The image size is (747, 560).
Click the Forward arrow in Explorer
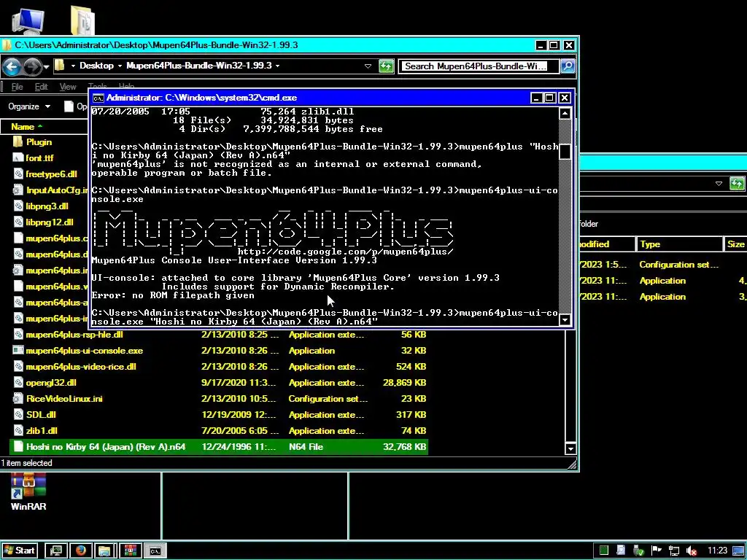tap(32, 66)
